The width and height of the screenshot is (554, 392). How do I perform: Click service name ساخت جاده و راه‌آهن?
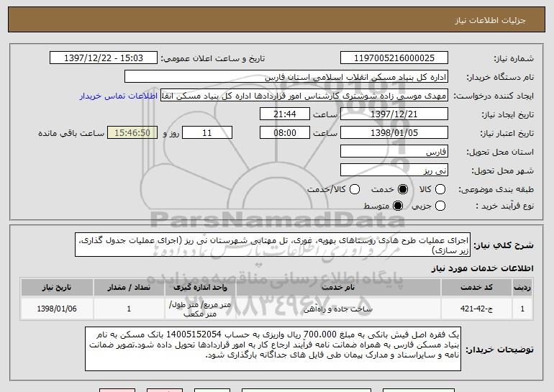[x=338, y=309]
